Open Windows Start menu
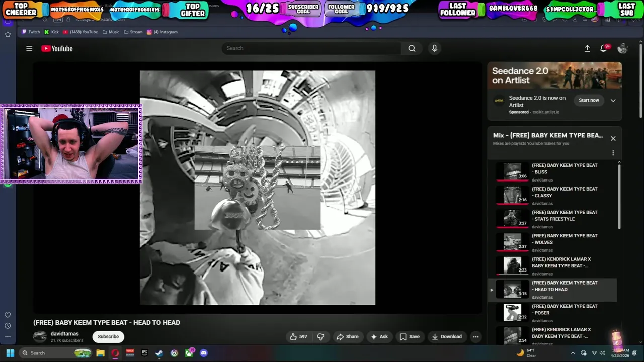 [10, 353]
